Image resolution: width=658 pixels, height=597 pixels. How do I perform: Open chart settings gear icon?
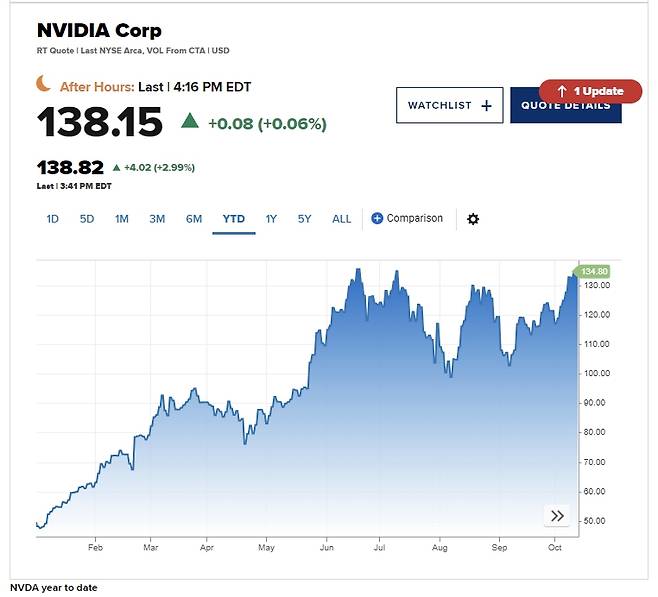click(473, 219)
